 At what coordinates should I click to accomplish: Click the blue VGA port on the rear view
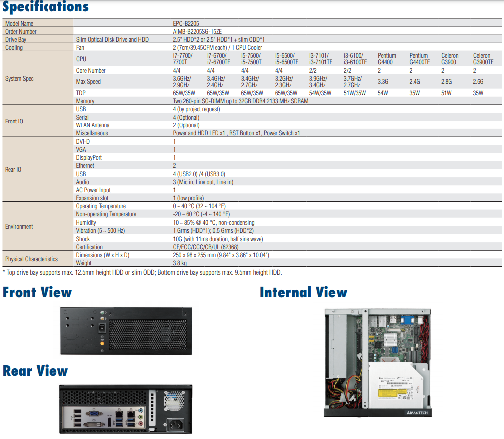[x=94, y=414]
